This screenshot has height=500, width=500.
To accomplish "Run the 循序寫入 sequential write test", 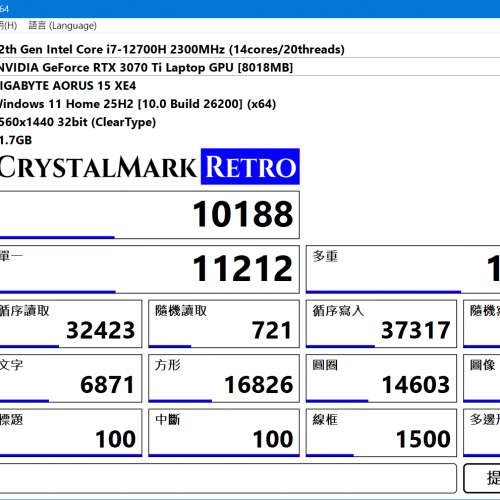I will point(381,324).
